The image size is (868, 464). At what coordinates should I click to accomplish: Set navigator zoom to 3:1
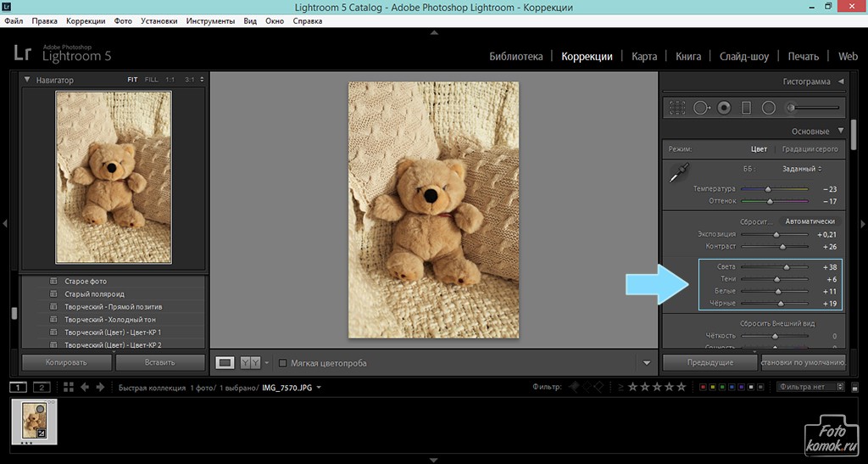tap(190, 80)
